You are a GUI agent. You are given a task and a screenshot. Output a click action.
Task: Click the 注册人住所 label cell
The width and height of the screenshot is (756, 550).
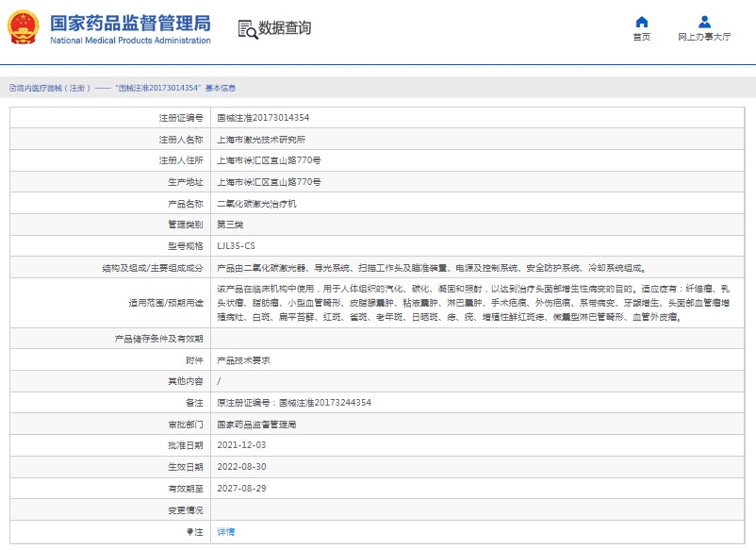pyautogui.click(x=110, y=160)
